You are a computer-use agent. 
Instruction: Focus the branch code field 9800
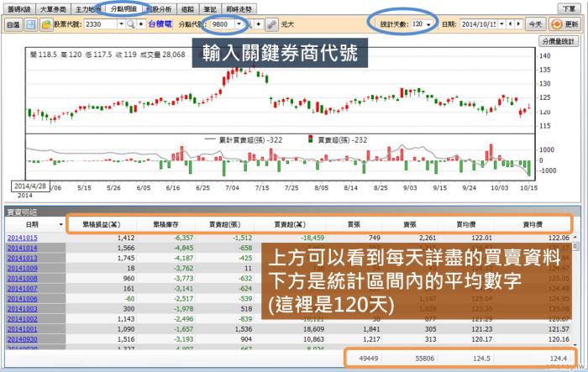point(223,24)
